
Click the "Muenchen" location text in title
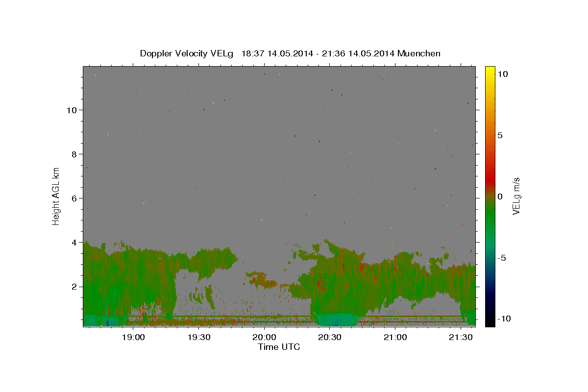[419, 53]
